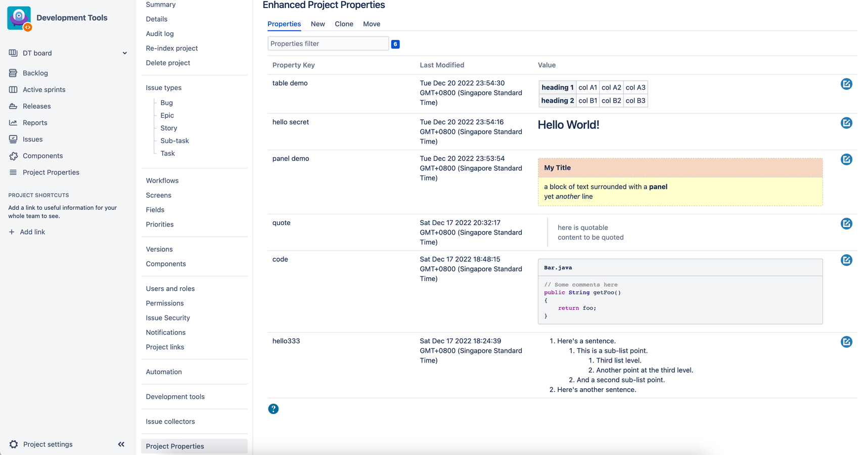This screenshot has width=868, height=455.
Task: Click Active sprints in sidebar
Action: (44, 89)
